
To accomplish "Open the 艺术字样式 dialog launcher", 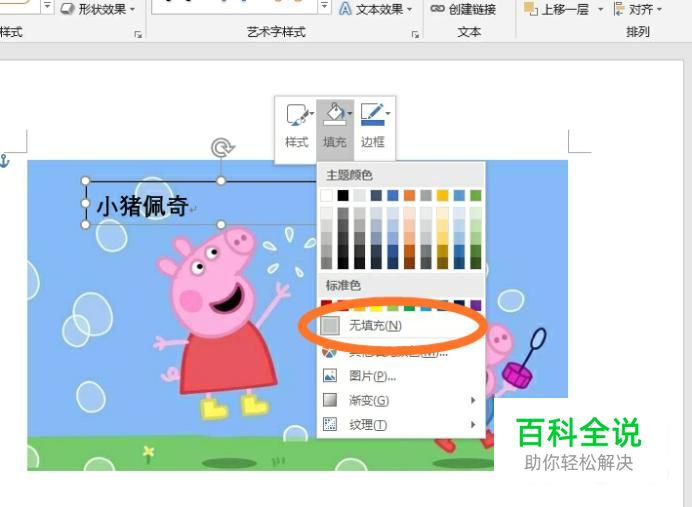I will [415, 34].
